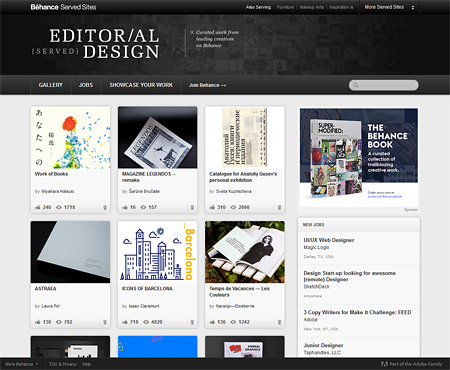
Task: Open the Jobs tab
Action: 86,85
